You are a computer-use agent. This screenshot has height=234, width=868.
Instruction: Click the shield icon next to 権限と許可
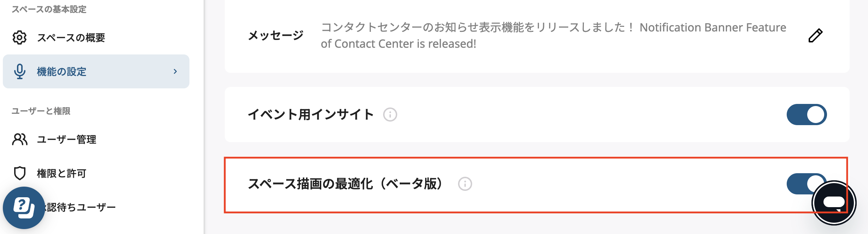(x=20, y=174)
